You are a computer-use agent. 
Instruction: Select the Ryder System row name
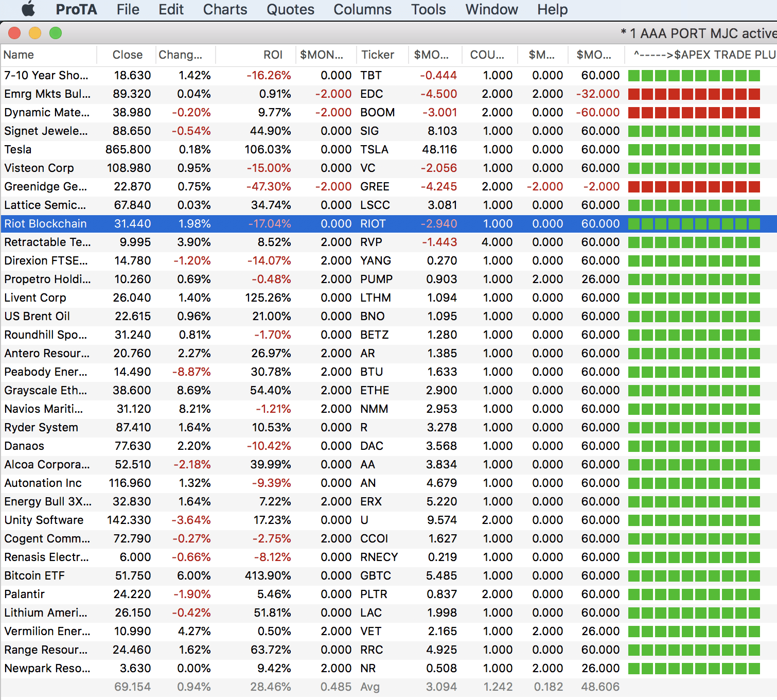41,428
